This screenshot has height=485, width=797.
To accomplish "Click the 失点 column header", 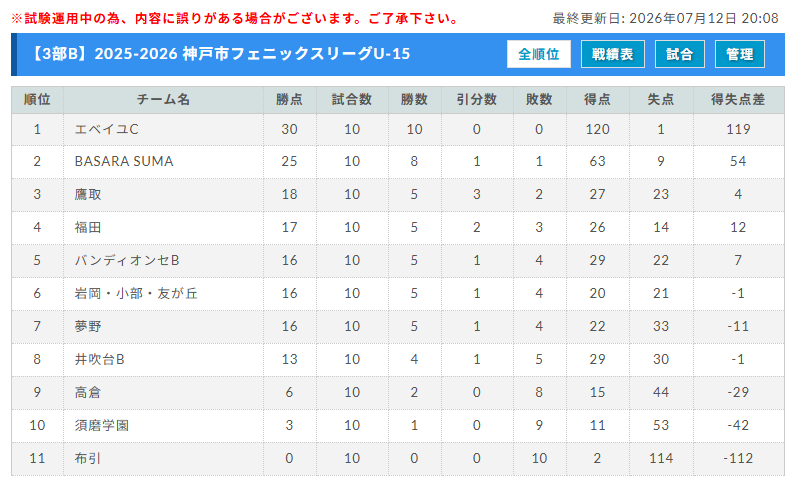I will pyautogui.click(x=661, y=100).
